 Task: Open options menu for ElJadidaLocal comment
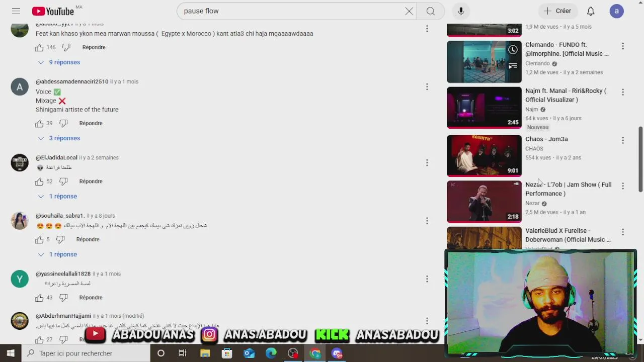coord(427,163)
